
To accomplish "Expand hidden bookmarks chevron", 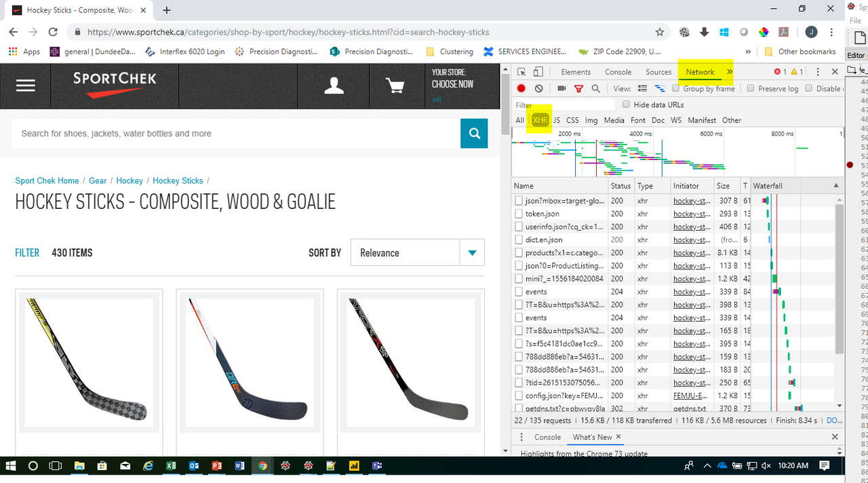I will click(748, 52).
